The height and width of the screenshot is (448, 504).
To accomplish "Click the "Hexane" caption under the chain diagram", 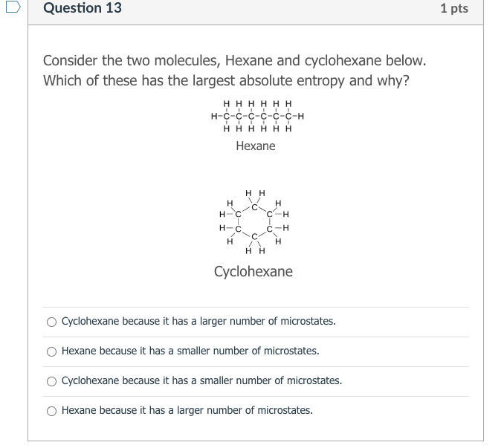I will (x=256, y=146).
